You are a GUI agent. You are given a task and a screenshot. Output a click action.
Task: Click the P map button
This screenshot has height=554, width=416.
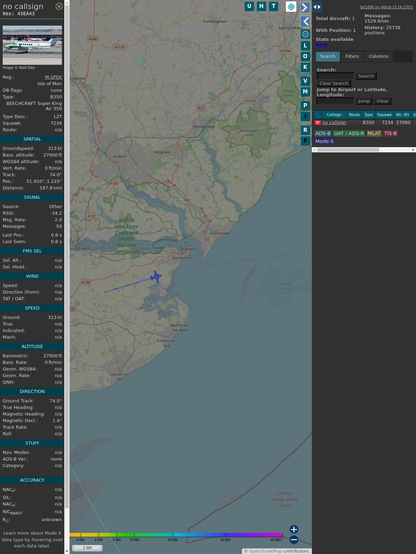(305, 105)
